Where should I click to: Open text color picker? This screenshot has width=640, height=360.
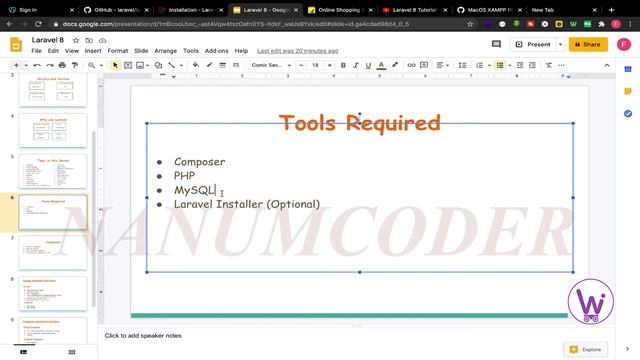tap(381, 65)
